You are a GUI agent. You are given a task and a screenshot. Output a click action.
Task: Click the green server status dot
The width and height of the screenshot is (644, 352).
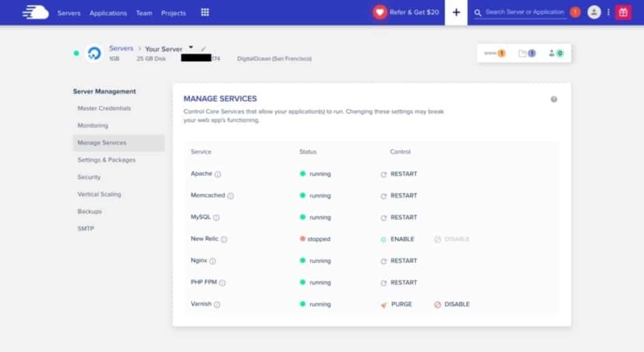click(x=76, y=53)
